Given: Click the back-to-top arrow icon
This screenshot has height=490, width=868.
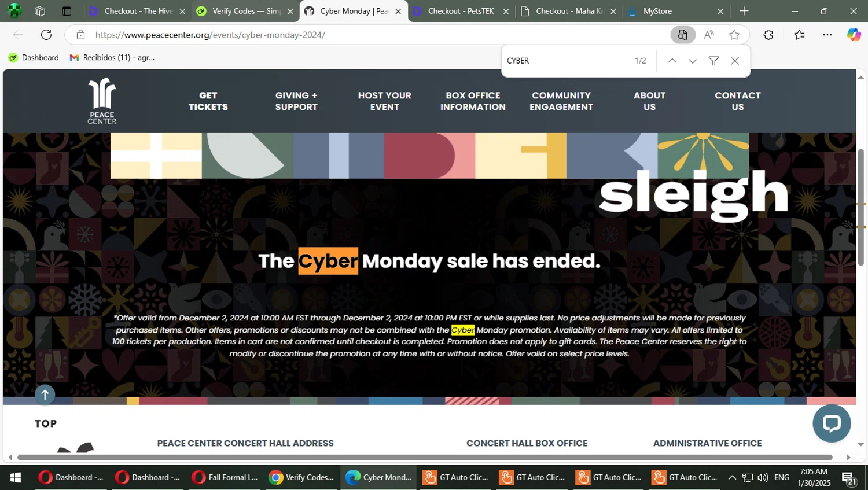Looking at the screenshot, I should click(45, 395).
